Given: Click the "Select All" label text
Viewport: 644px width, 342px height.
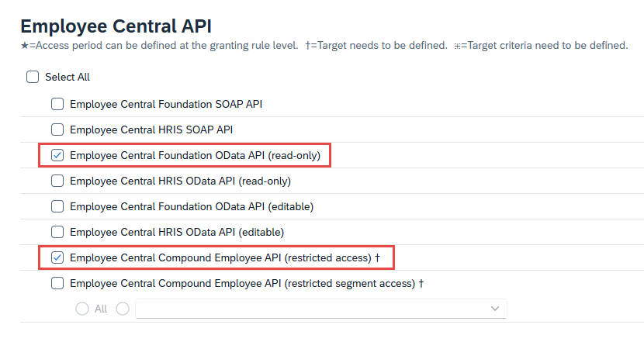Looking at the screenshot, I should [68, 78].
